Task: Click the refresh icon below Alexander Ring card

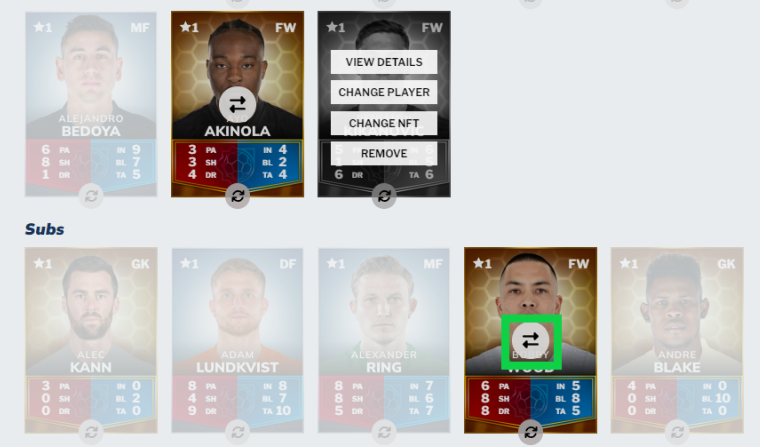Action: click(384, 431)
